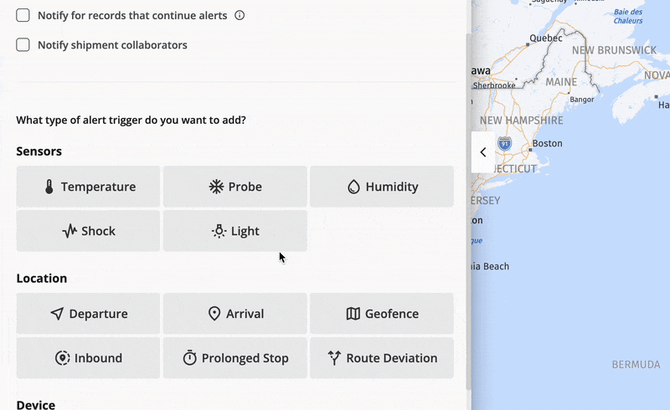Select the snowflake Probe icon
This screenshot has width=670, height=410.
tap(215, 187)
